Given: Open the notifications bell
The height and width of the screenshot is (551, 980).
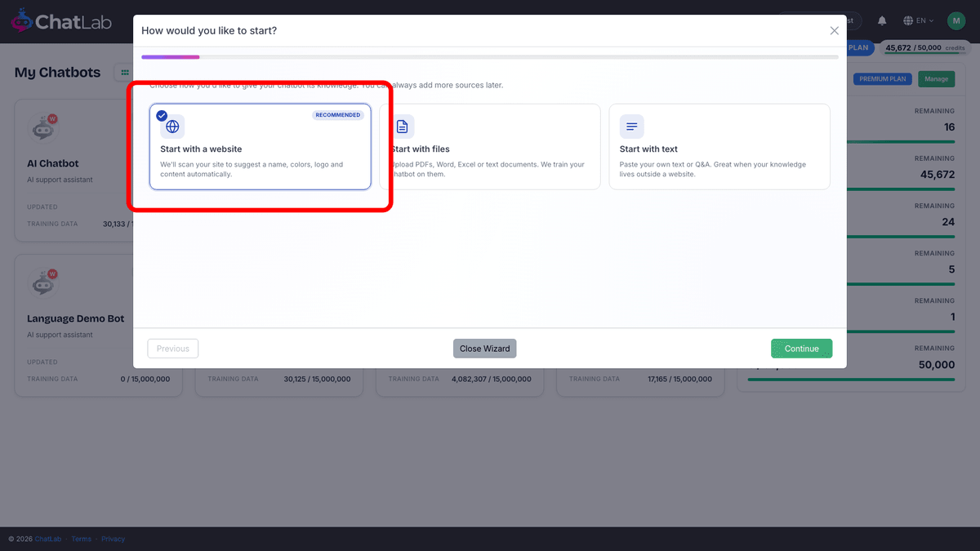Looking at the screenshot, I should click(882, 20).
